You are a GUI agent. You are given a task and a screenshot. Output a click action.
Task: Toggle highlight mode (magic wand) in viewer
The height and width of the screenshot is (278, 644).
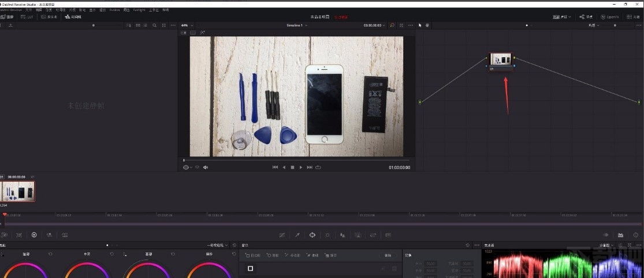[202, 32]
